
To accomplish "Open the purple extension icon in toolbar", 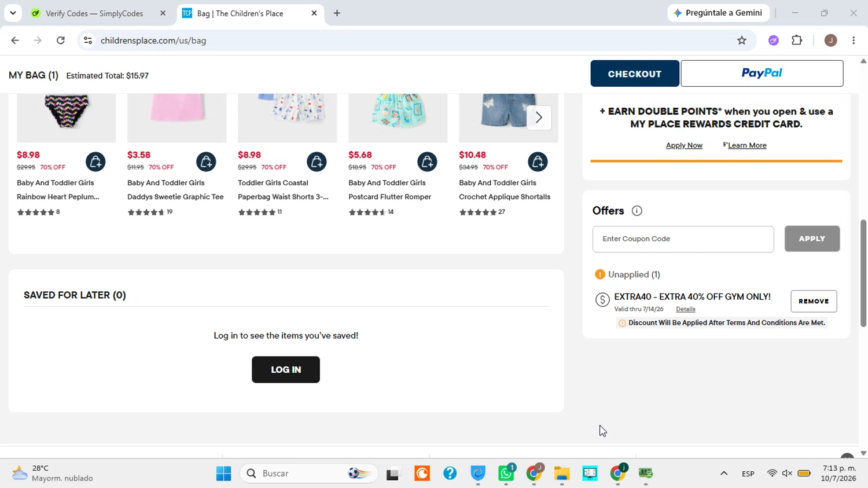I will click(x=774, y=41).
